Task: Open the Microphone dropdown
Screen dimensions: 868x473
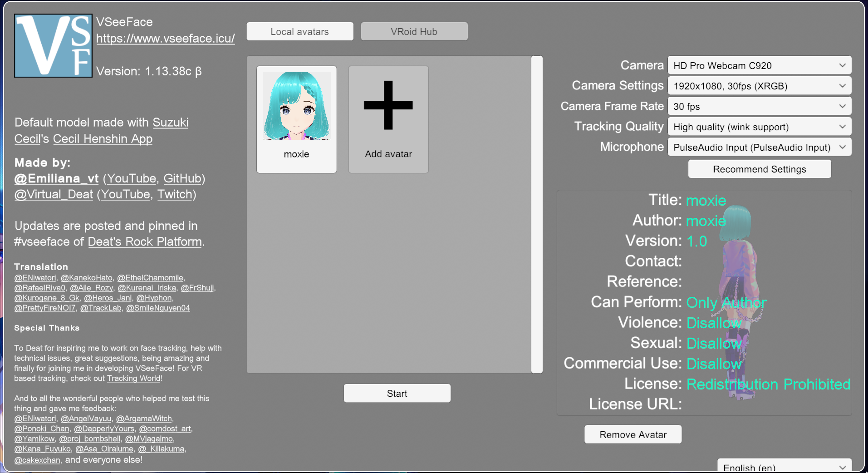Action: coord(760,147)
